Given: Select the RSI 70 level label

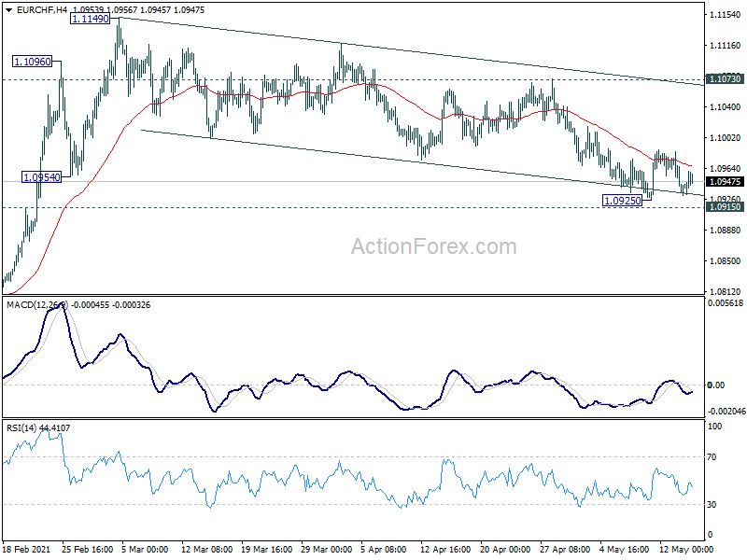Looking at the screenshot, I should click(x=712, y=457).
